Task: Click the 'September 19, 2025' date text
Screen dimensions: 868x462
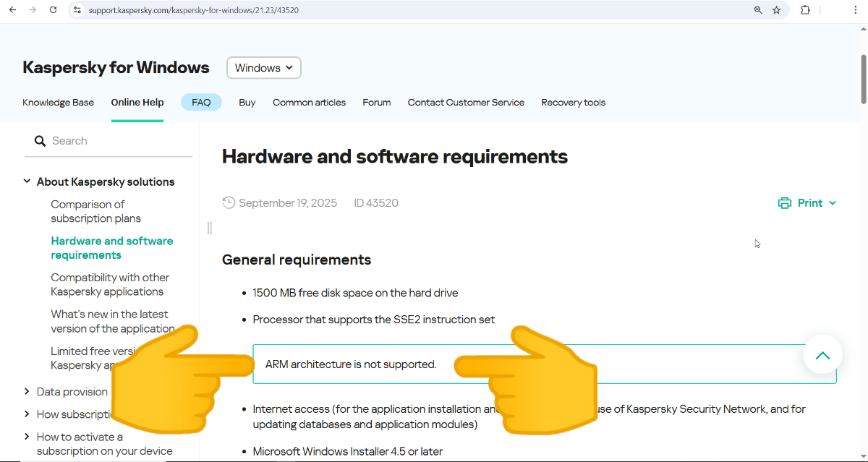Action: pos(288,203)
